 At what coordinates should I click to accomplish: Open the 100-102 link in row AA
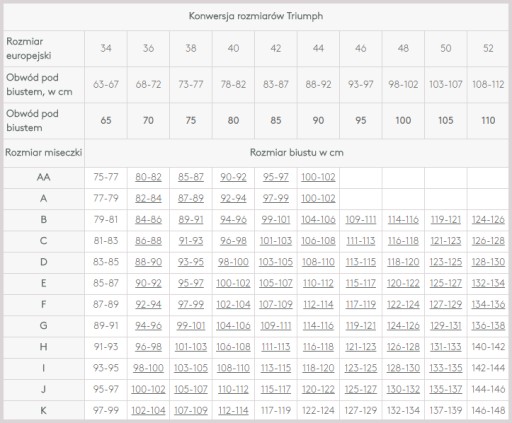coord(318,177)
